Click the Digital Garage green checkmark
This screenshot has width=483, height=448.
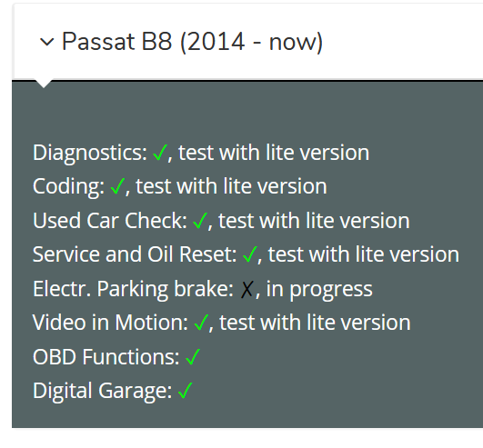(x=186, y=391)
